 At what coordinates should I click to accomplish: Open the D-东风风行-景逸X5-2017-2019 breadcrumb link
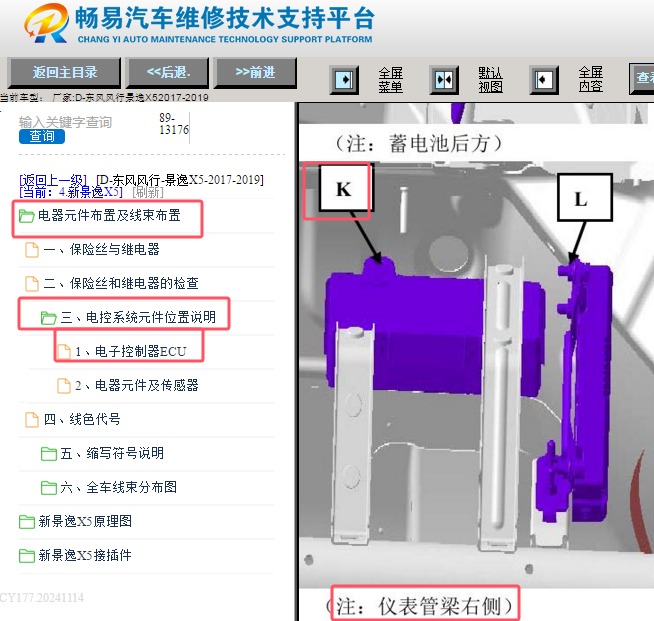pos(180,180)
